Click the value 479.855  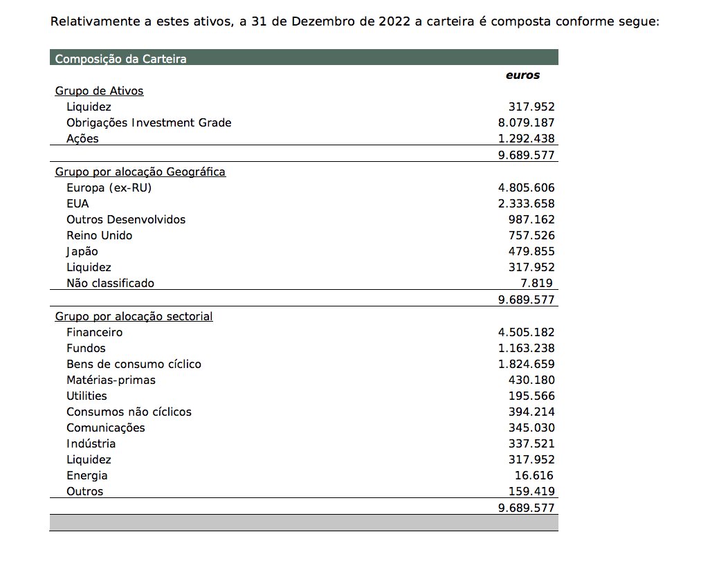click(531, 252)
